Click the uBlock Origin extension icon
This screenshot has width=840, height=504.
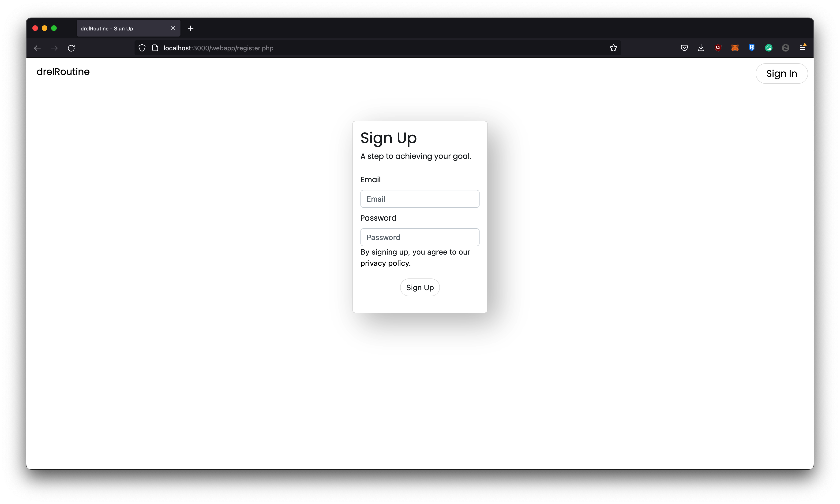(718, 48)
